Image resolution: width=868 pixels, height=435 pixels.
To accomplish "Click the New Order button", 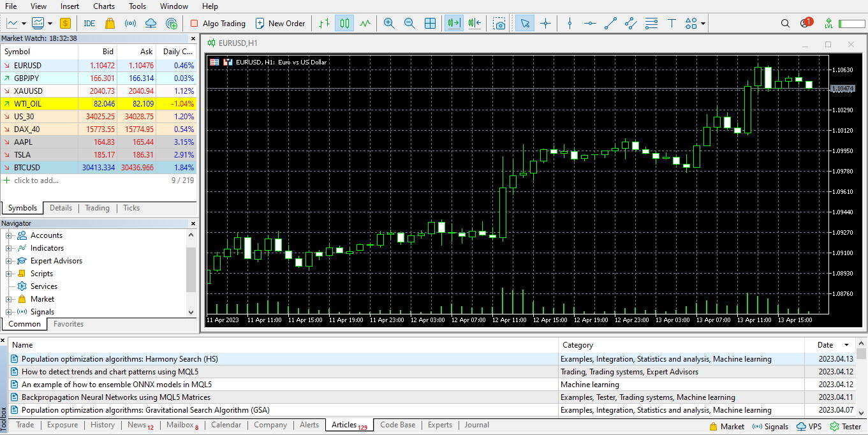I will 280,23.
